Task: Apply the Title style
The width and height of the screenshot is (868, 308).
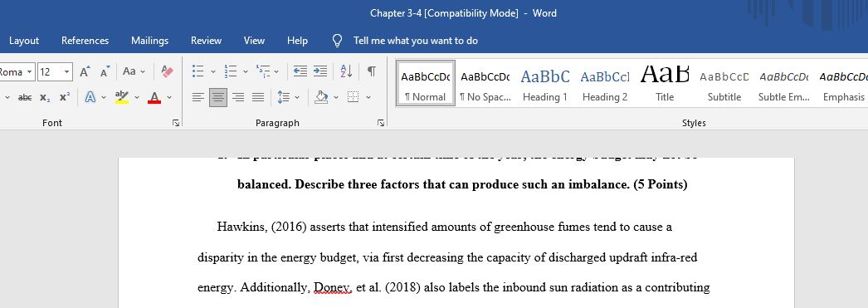Action: (665, 83)
